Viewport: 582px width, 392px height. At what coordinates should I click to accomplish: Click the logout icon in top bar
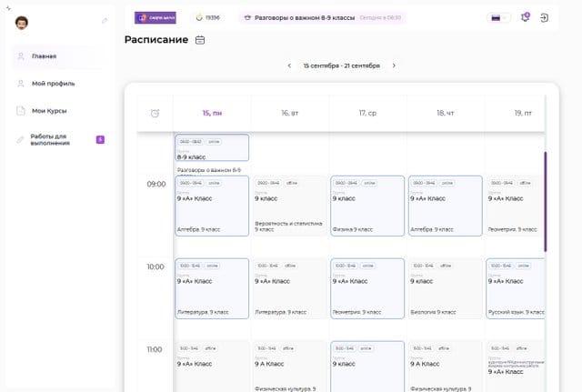click(x=544, y=17)
